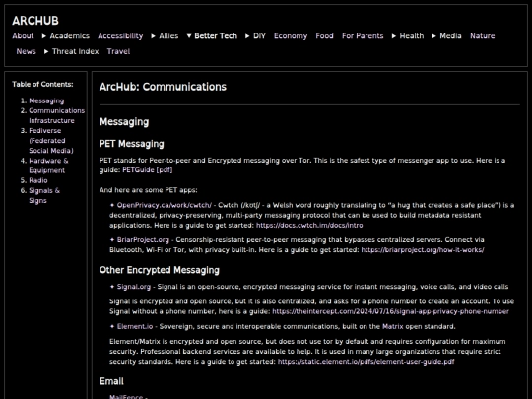Expand the DIY dropdown triangle
Image resolution: width=532 pixels, height=399 pixels.
(247, 36)
